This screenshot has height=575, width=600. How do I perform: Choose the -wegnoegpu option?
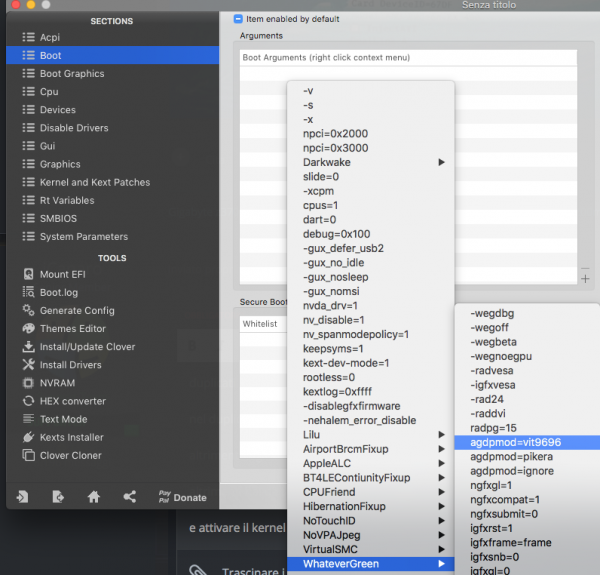[527, 356]
